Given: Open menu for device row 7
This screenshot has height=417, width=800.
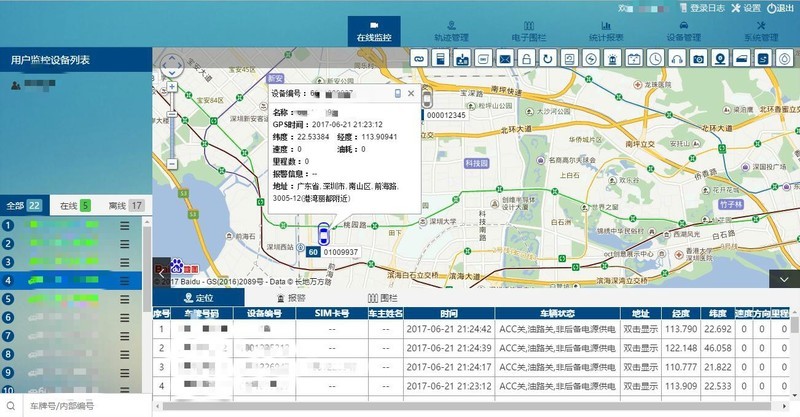Looking at the screenshot, I should click(x=124, y=336).
